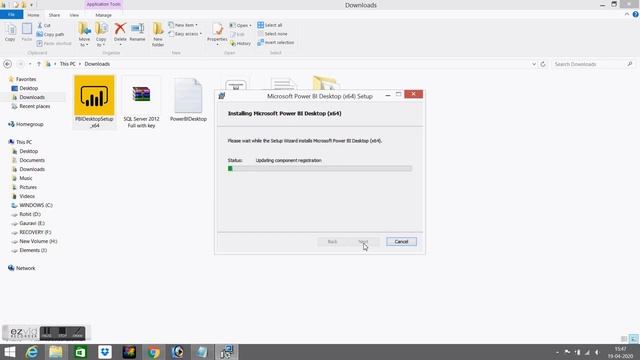Select the Elements drive in navigation pane
The image size is (640, 360).
(33, 250)
